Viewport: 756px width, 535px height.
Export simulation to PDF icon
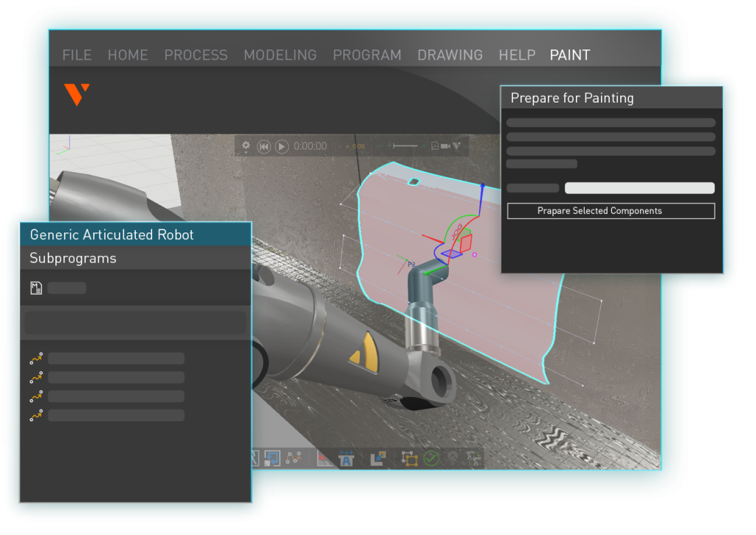(435, 146)
